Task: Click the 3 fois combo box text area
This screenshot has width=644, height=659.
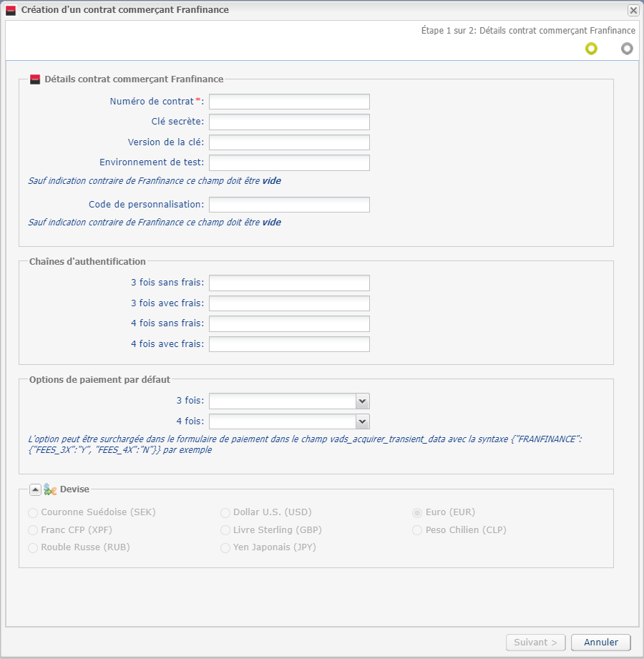Action: tap(283, 401)
